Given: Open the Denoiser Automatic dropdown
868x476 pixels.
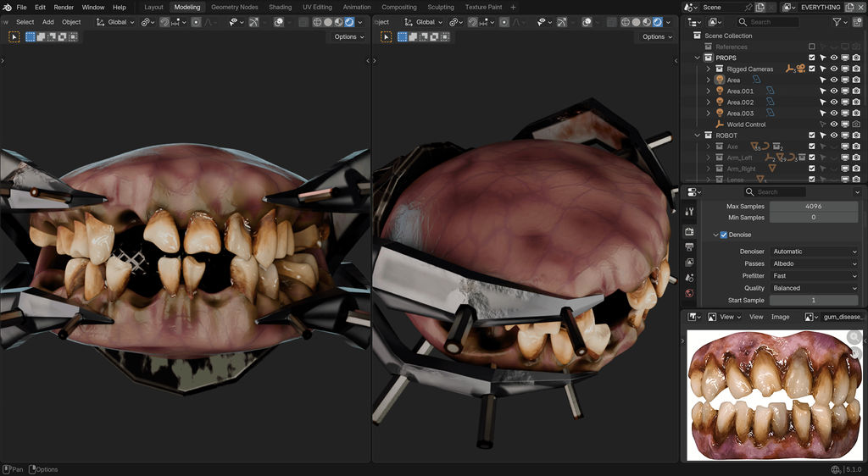Looking at the screenshot, I should click(815, 252).
